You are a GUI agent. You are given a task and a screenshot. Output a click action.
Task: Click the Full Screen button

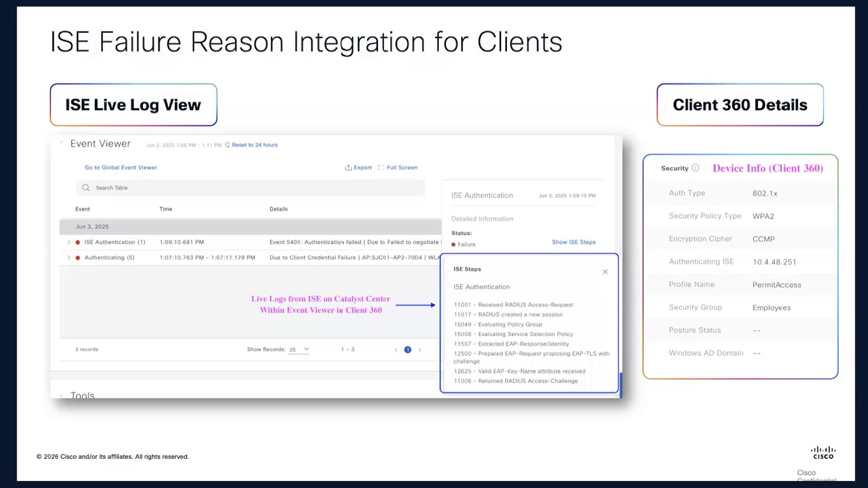click(398, 168)
